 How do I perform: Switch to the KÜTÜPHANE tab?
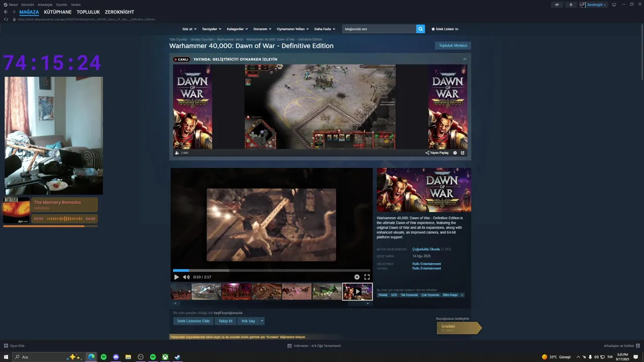[57, 12]
